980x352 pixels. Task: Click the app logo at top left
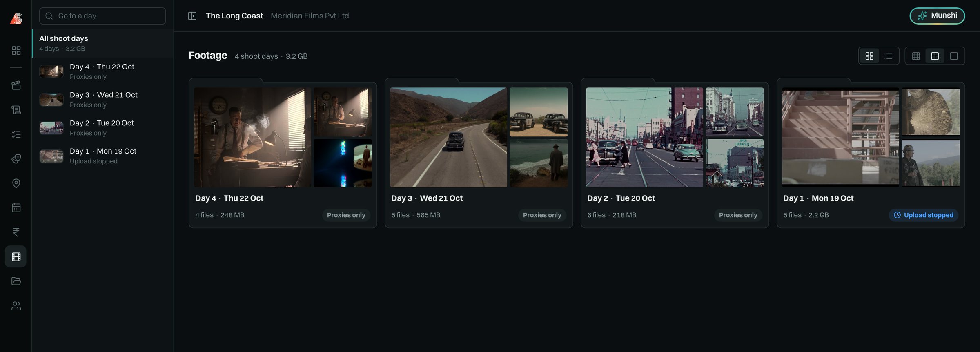pyautogui.click(x=16, y=18)
